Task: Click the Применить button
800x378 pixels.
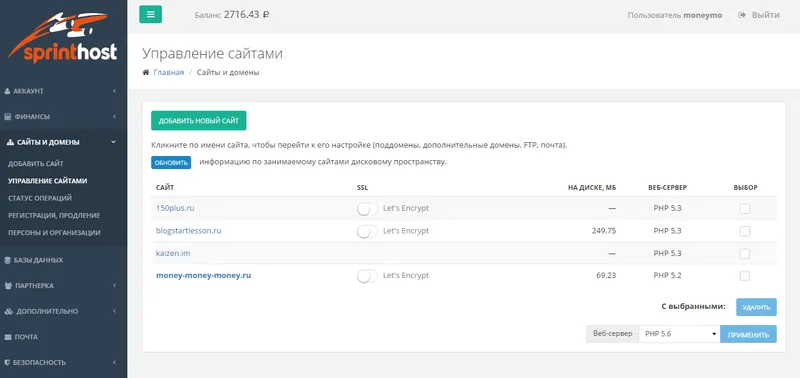Action: coord(748,334)
